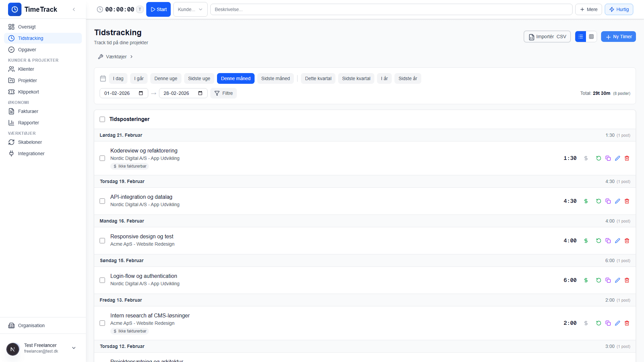Screen dimensions: 644x362
Task: Check the Kodereview og refaktorering row
Action: (x=102, y=158)
